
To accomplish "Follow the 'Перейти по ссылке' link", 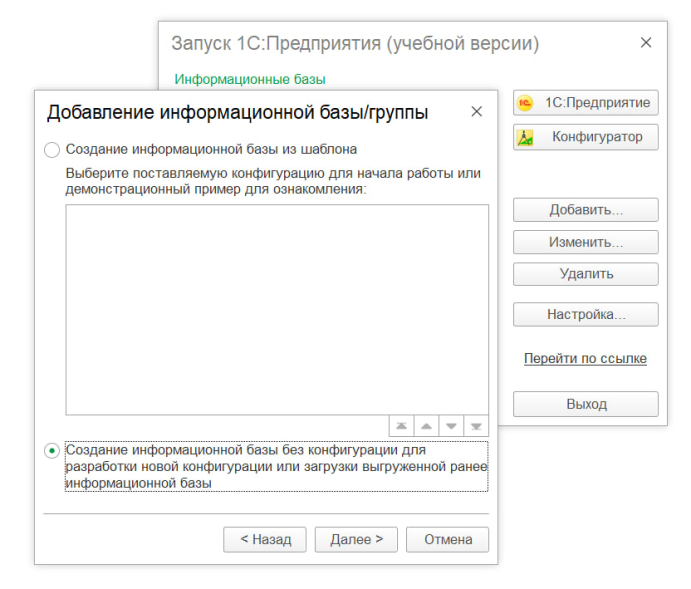I will pos(585,359).
